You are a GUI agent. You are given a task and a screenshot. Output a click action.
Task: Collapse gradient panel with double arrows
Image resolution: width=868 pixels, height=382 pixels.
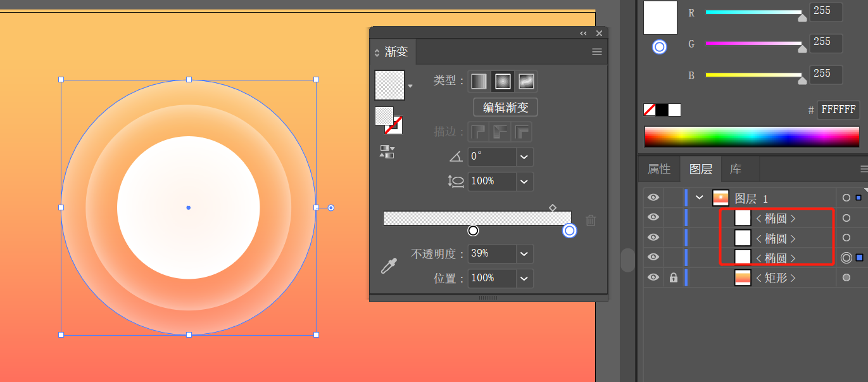(x=583, y=33)
